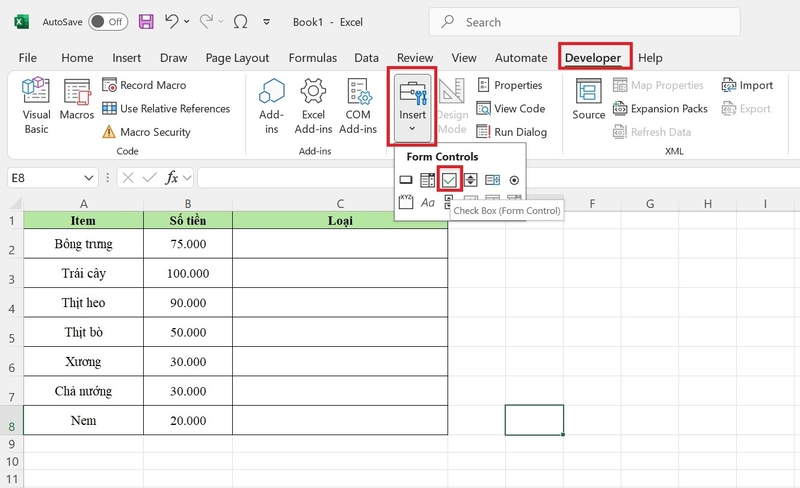Open the Redo history dropdown arrow
800x488 pixels.
(x=221, y=22)
